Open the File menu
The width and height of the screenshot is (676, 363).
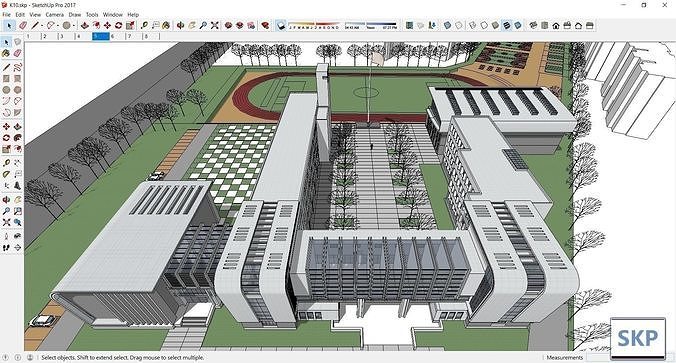point(6,15)
